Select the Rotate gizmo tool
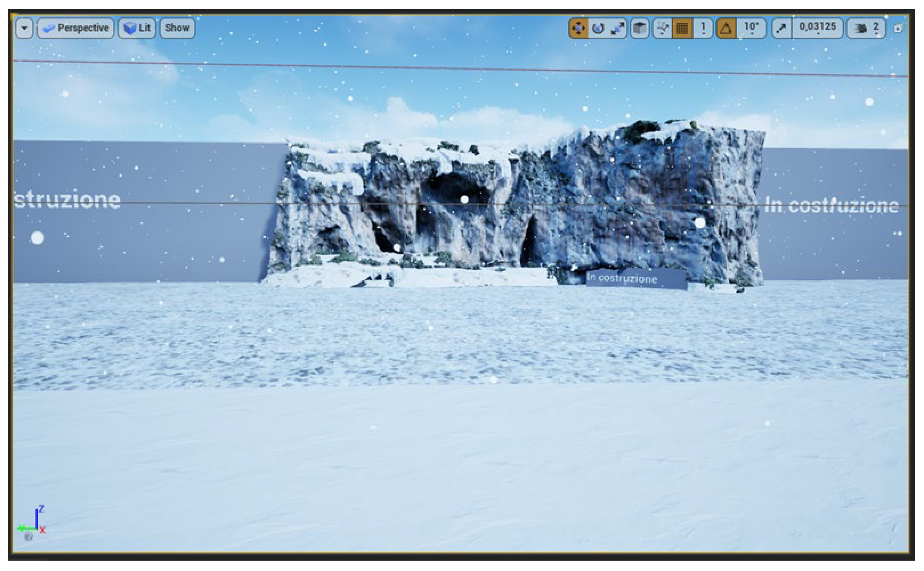Screen dimensions: 924x571 point(598,28)
